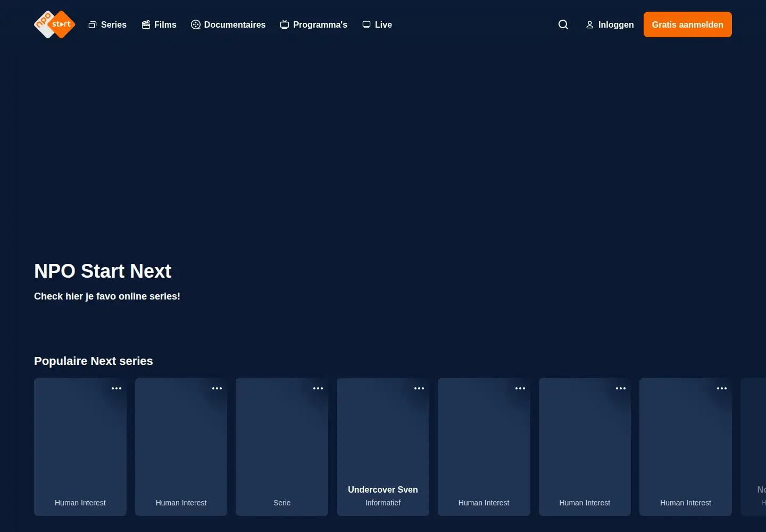This screenshot has height=532, width=766.
Task: Click the NPO Start Next heading
Action: [103, 271]
